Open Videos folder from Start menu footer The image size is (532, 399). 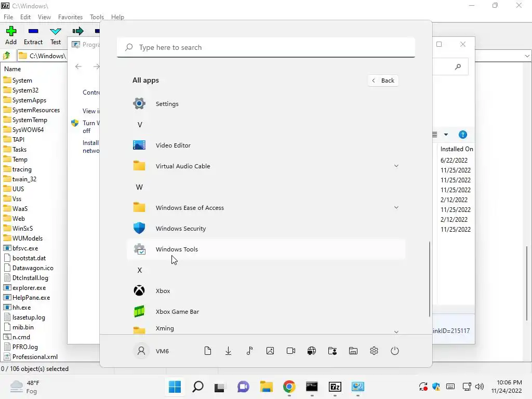pyautogui.click(x=291, y=351)
